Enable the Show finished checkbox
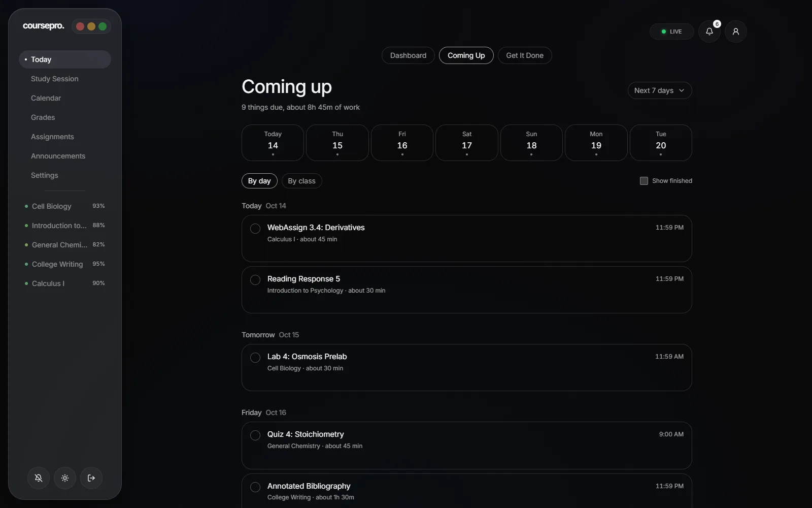The image size is (812, 508). (x=644, y=181)
